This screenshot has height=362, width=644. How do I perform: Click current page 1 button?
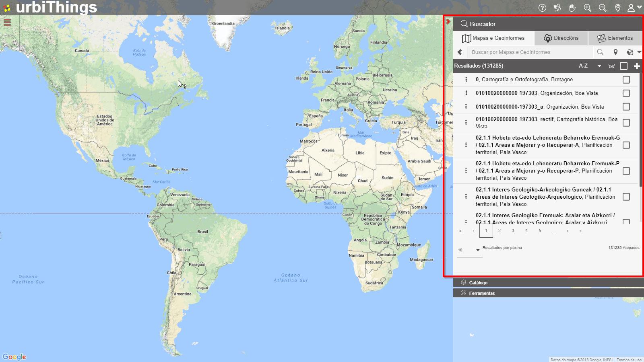coord(486,231)
